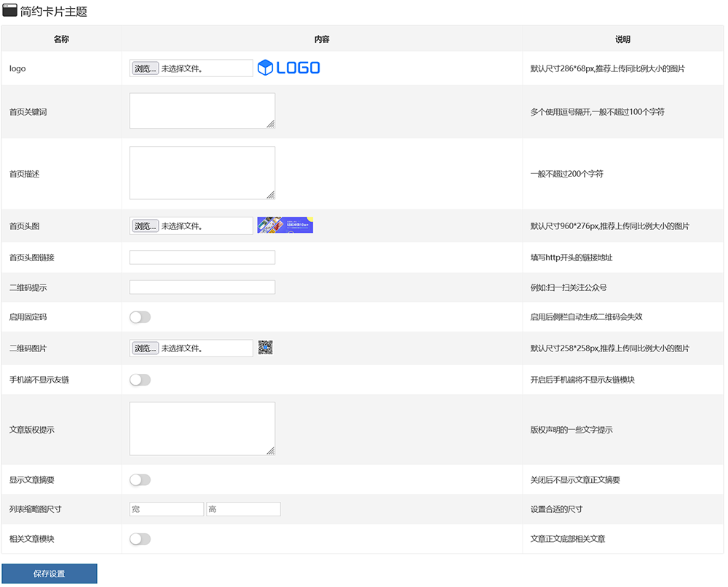Click the 文章版权提示 text area

pos(202,429)
